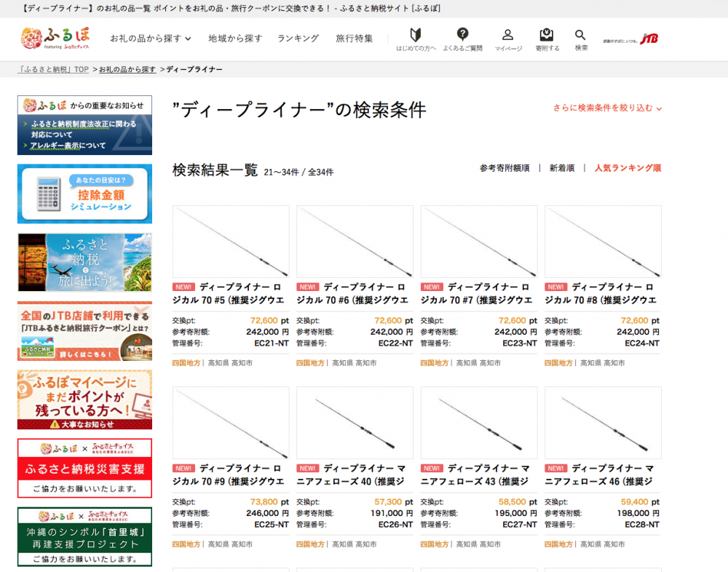This screenshot has width=728, height=572.
Task: Open the 首里城再建支援プロジェクト banner
Action: [84, 537]
